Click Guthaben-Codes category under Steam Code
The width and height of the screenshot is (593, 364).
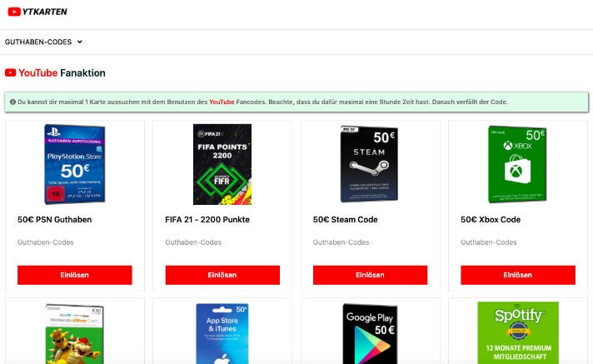(x=341, y=242)
